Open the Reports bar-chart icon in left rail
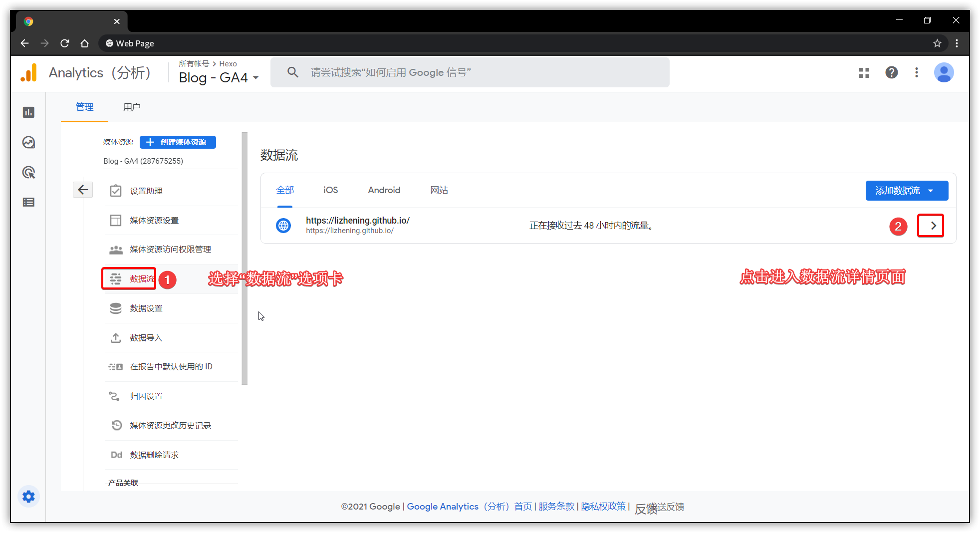Screen dimensions: 980x533 click(28, 112)
